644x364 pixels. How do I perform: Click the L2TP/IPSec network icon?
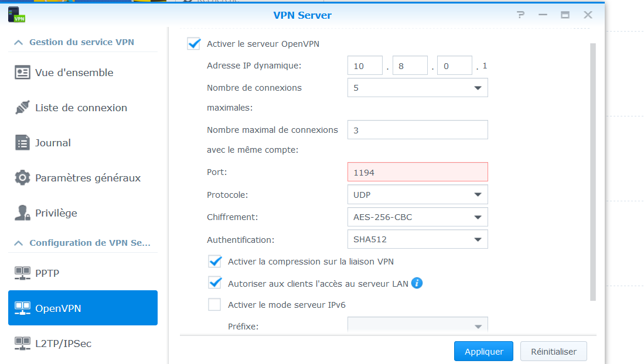click(x=22, y=343)
